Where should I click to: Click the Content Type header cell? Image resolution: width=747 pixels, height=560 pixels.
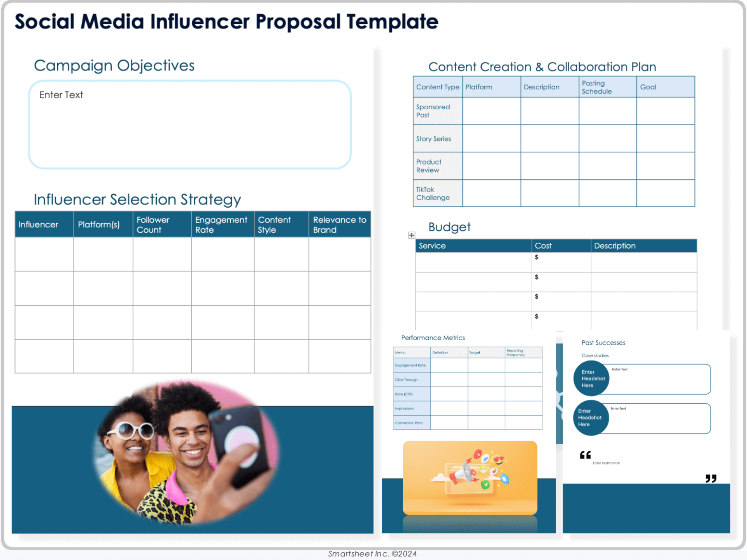coord(438,87)
